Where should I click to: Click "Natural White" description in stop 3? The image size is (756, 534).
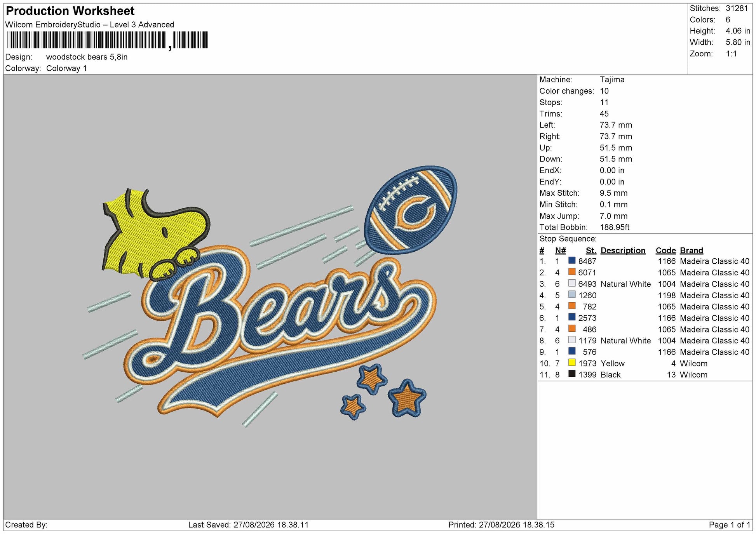click(x=625, y=284)
